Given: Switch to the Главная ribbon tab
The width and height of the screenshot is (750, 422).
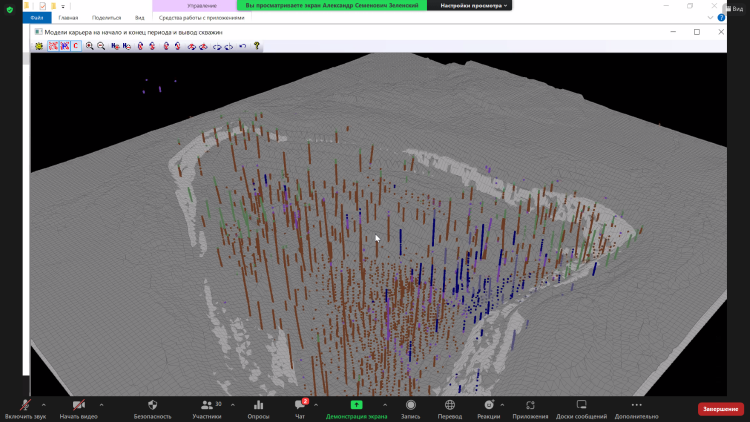Looking at the screenshot, I should [68, 18].
